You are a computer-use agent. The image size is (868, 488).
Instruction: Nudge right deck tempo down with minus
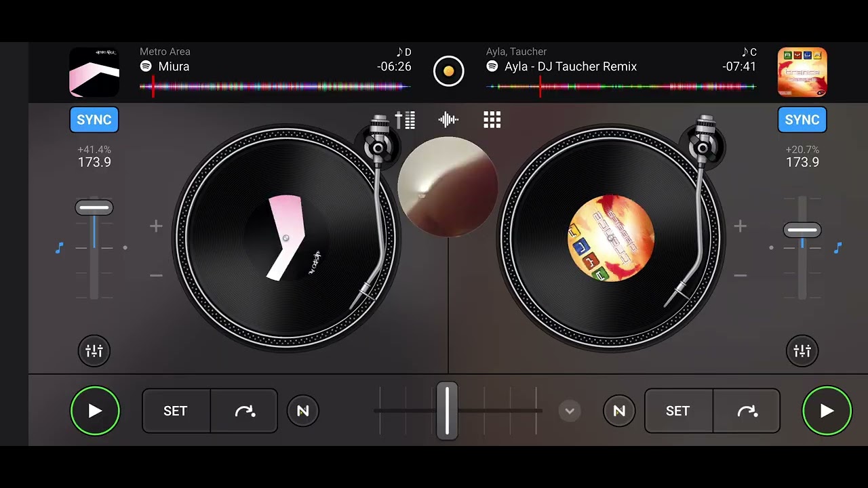click(740, 276)
